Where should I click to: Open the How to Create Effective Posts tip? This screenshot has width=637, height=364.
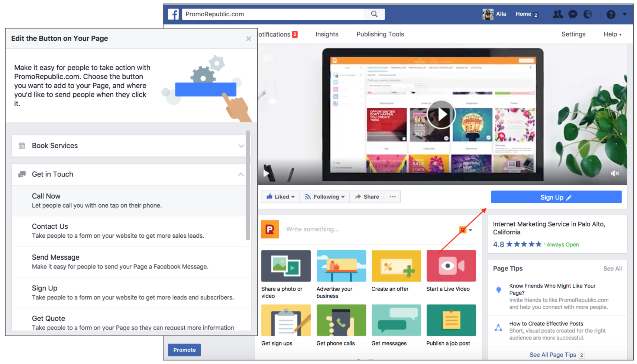(557, 331)
